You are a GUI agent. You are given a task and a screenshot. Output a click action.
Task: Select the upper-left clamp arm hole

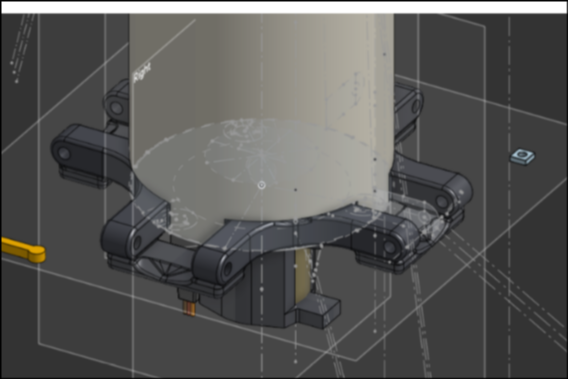point(116,108)
